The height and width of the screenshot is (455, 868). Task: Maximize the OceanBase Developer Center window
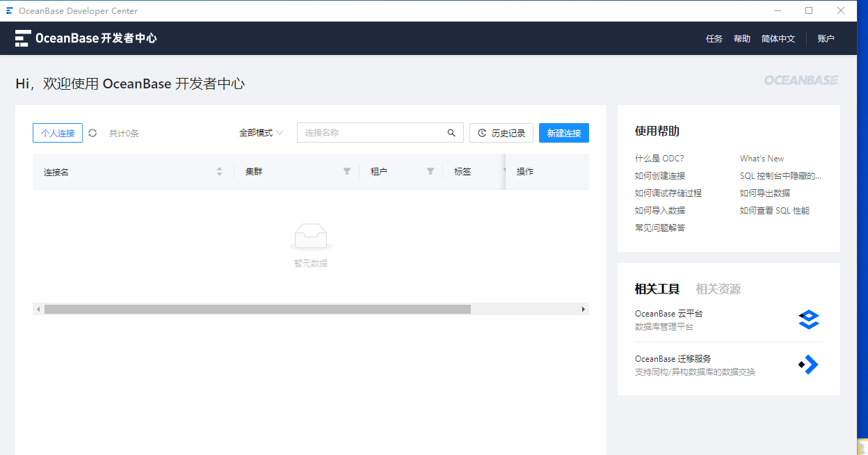pos(809,10)
